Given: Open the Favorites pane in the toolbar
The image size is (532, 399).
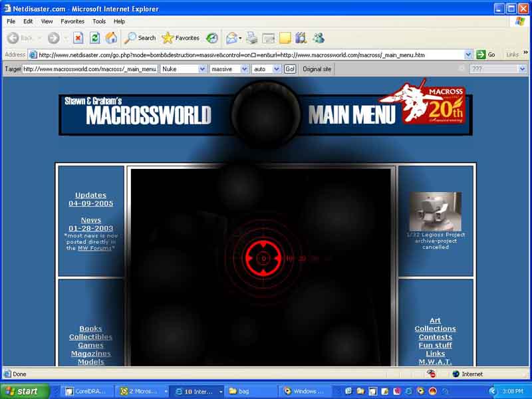Looking at the screenshot, I should click(x=180, y=38).
